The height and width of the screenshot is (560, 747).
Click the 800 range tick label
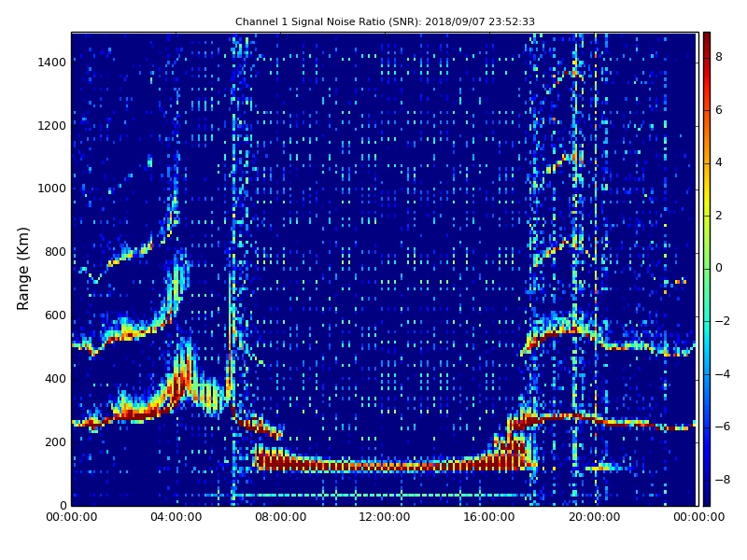pos(56,252)
